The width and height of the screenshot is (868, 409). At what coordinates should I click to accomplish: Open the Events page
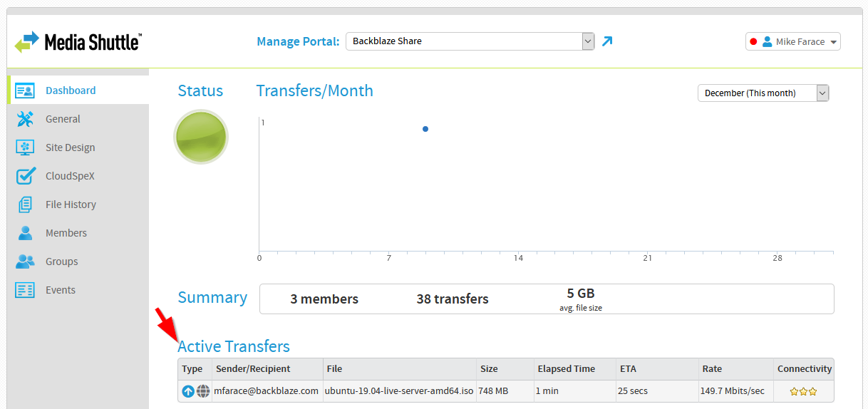coord(61,290)
